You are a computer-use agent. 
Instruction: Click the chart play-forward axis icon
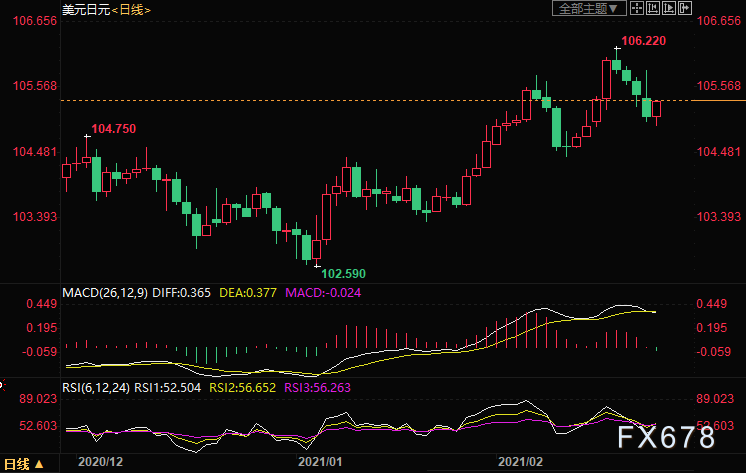pos(669,8)
